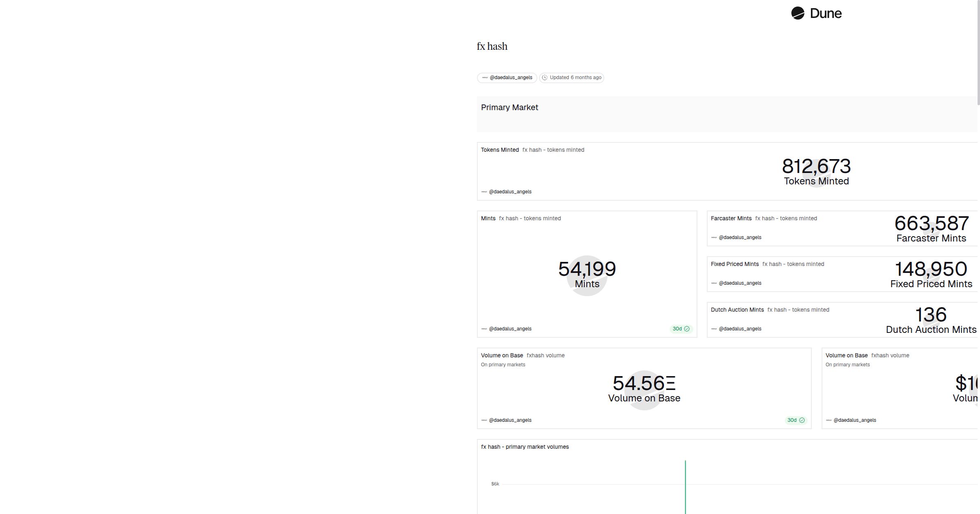980x514 pixels.
Task: Open the @daedalus_angels profile chip under title
Action: click(507, 78)
